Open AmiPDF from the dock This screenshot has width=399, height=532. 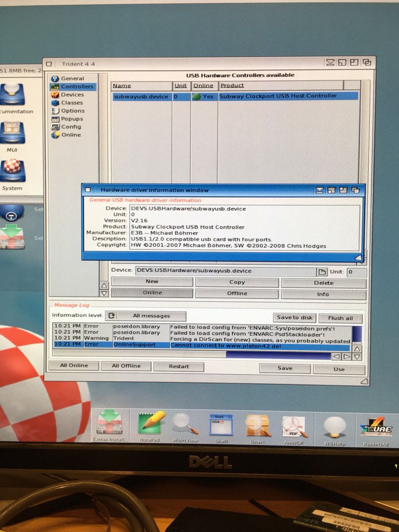(x=294, y=426)
